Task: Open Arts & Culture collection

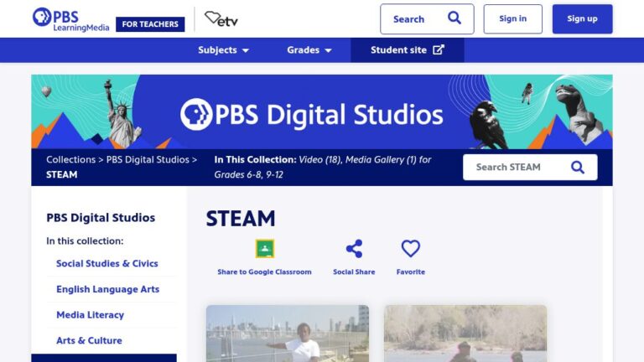Action: pos(89,340)
